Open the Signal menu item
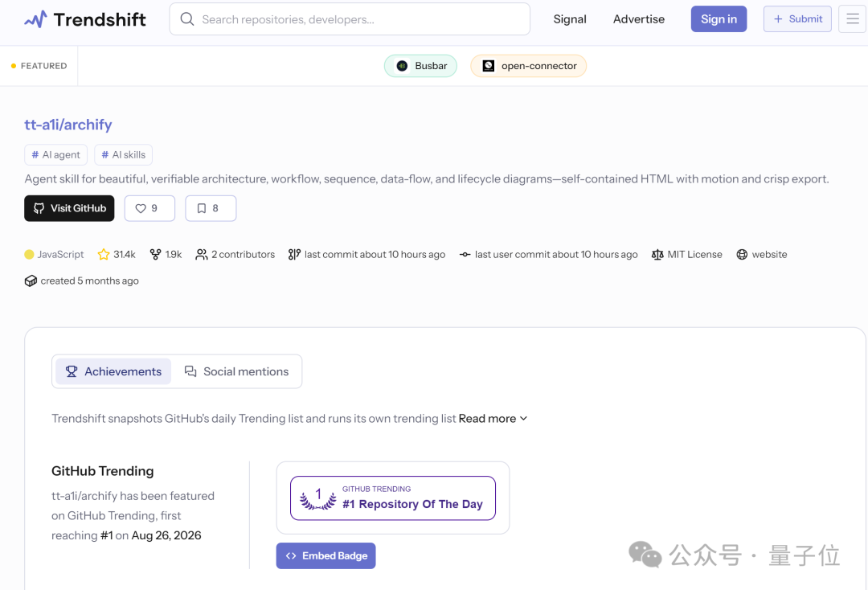 click(570, 19)
